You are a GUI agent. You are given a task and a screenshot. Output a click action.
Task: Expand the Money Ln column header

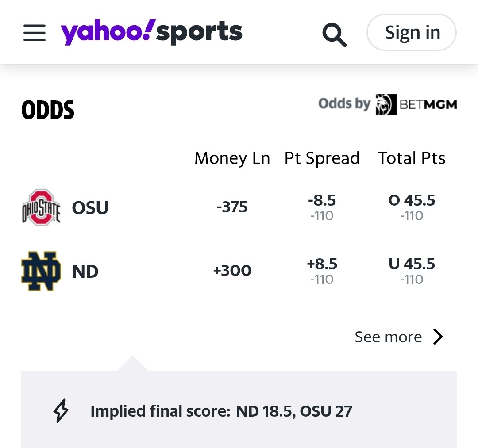point(232,158)
